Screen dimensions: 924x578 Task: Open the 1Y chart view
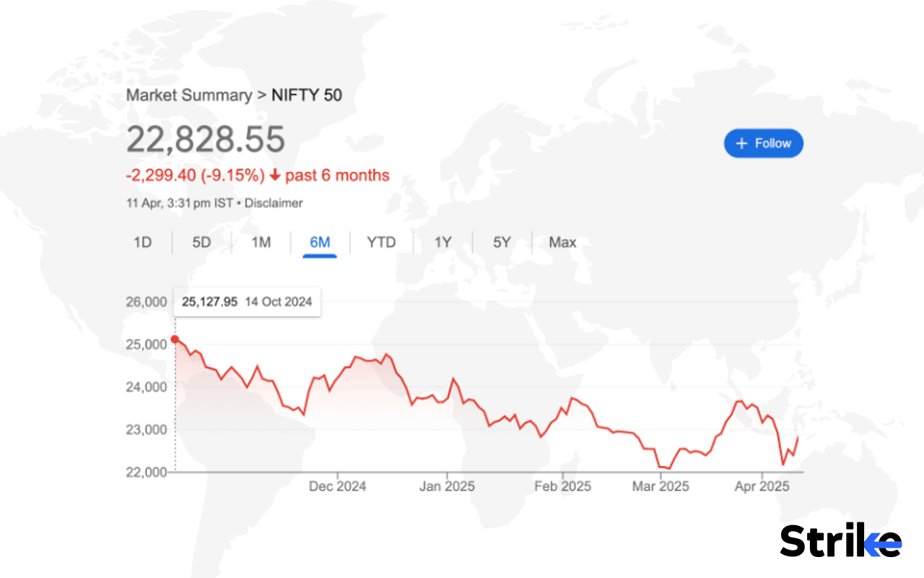443,242
